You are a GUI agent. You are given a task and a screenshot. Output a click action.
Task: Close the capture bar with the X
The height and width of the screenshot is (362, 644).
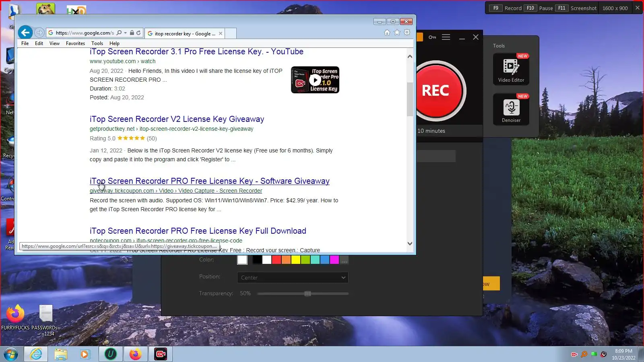tap(637, 8)
